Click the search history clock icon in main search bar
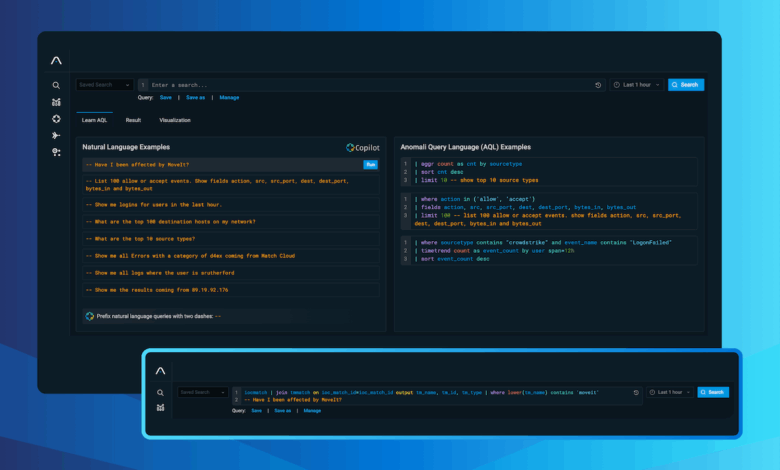The height and width of the screenshot is (470, 780). 598,85
